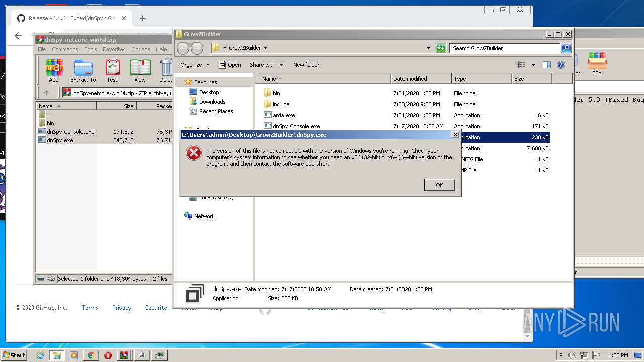The width and height of the screenshot is (644, 362).
Task: Click OK in the dnSpy.exe error dialog
Action: 439,185
